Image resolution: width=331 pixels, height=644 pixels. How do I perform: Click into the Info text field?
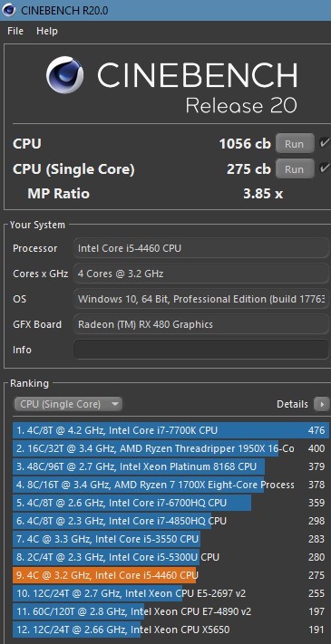click(201, 350)
